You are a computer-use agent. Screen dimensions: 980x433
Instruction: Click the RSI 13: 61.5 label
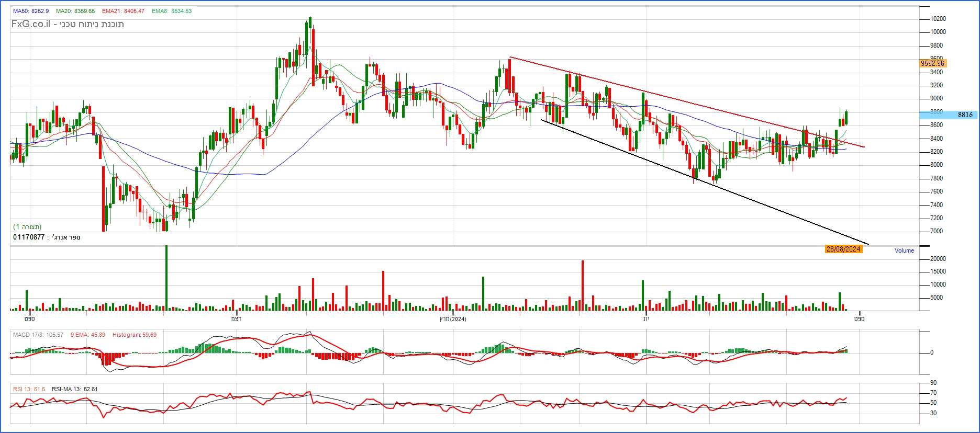click(29, 389)
